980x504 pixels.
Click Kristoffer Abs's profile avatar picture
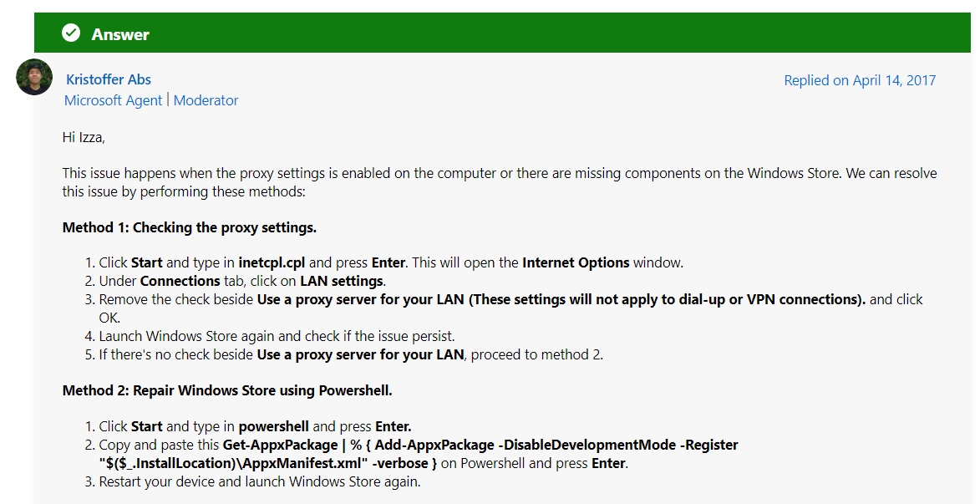[35, 79]
